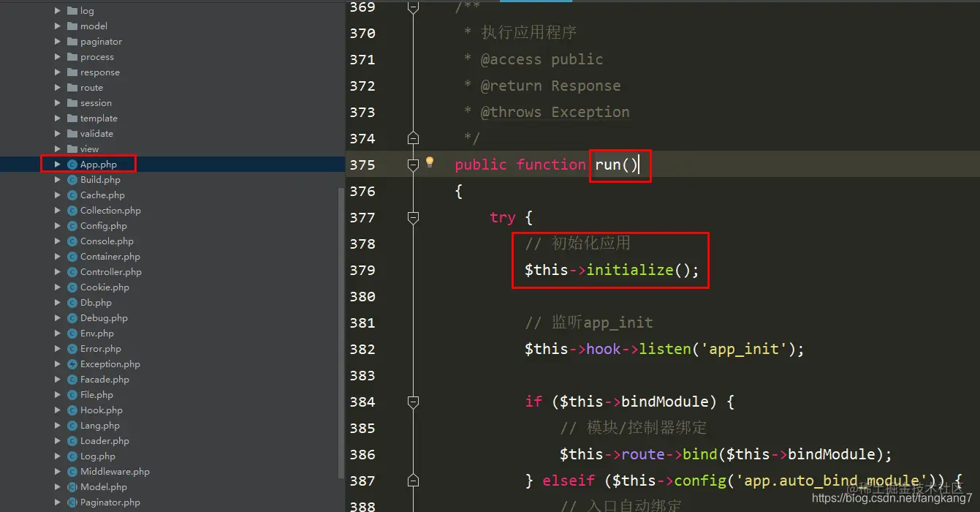Viewport: 980px width, 512px height.
Task: Click the Db.php class icon
Action: pos(72,303)
